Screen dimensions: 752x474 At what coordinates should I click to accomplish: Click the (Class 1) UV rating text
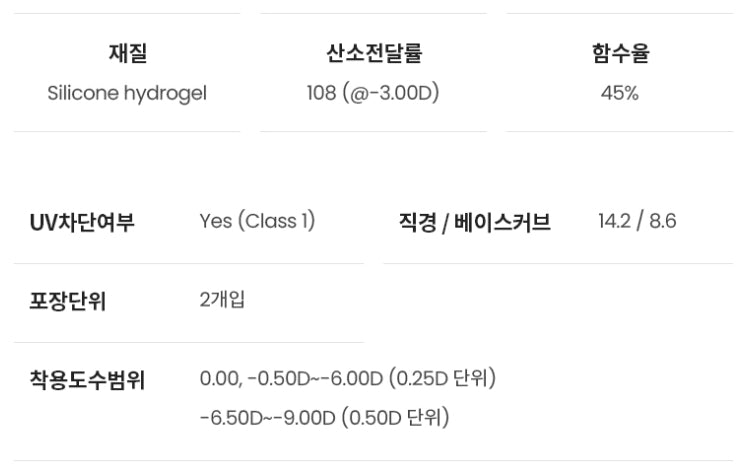[x=276, y=221]
